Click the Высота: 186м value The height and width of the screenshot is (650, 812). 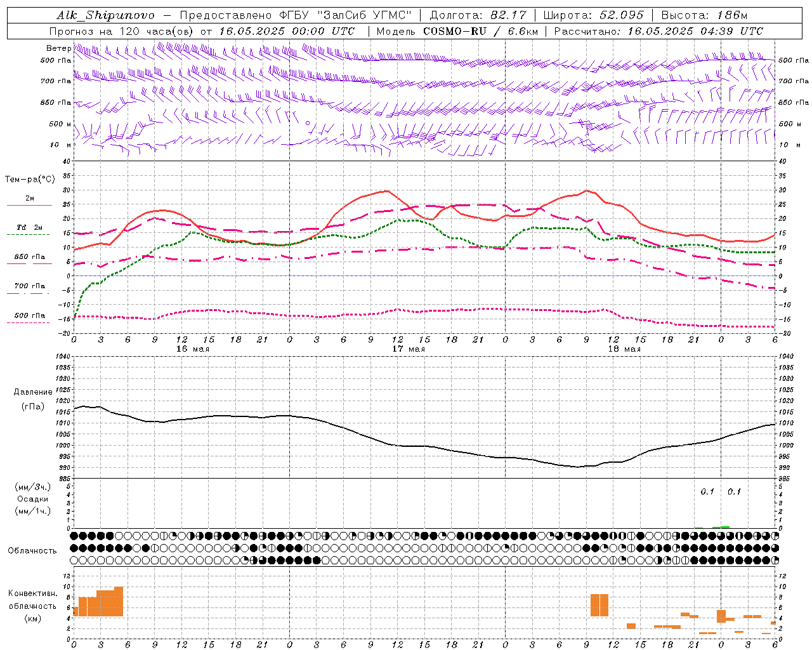coord(704,15)
